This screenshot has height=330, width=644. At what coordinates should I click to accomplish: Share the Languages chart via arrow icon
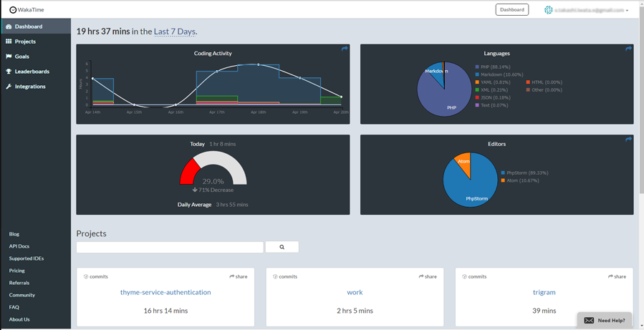click(628, 49)
